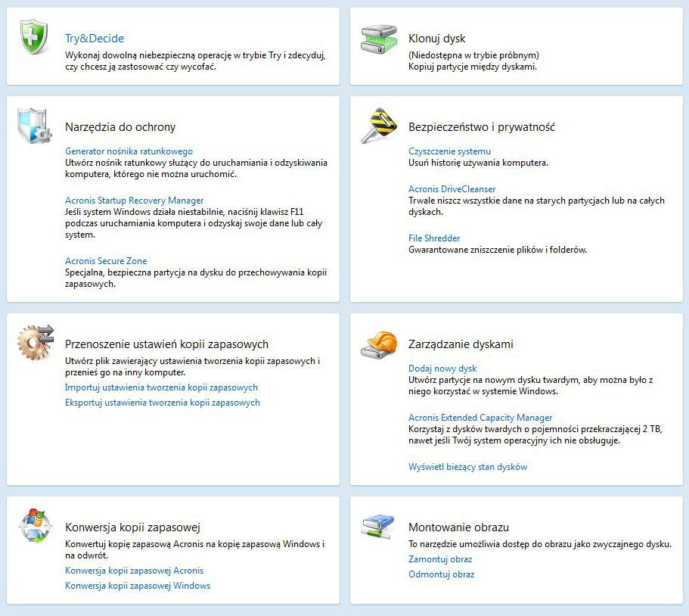689x616 pixels.
Task: Click the Narzędzia do ochrony shield icon
Action: (35, 126)
